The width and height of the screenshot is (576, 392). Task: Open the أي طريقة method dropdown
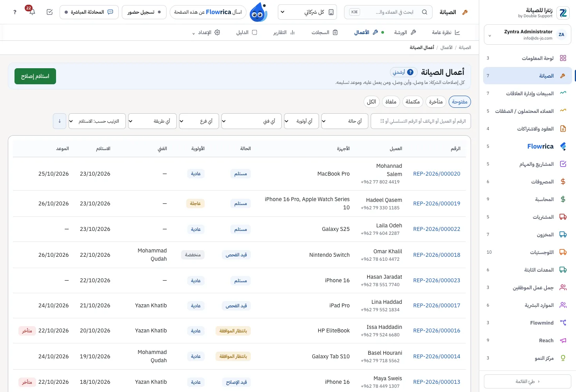152,121
